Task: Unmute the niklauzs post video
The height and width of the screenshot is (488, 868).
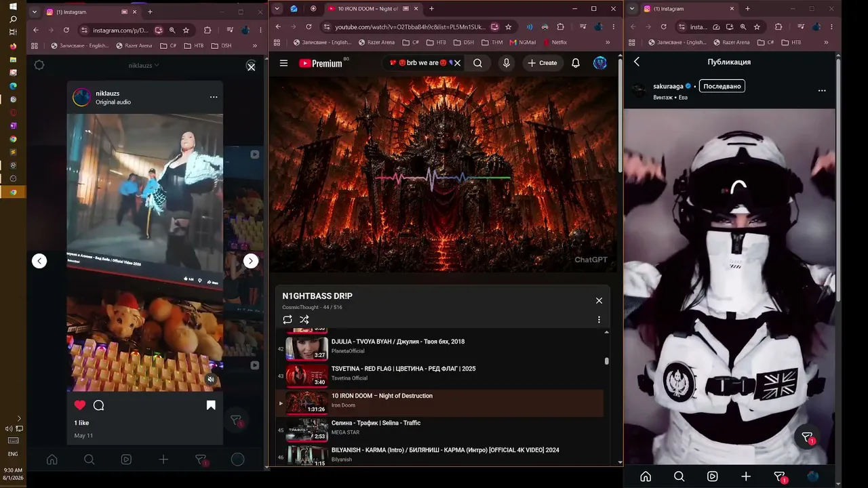Action: tap(211, 380)
